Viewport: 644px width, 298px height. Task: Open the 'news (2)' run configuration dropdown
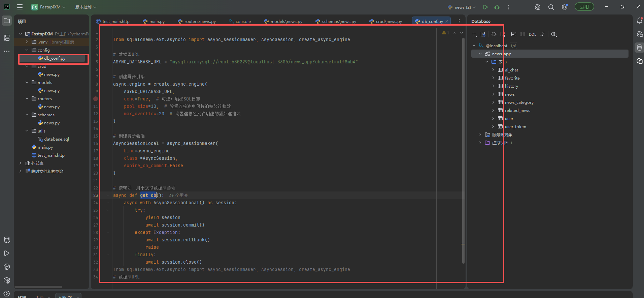[462, 7]
